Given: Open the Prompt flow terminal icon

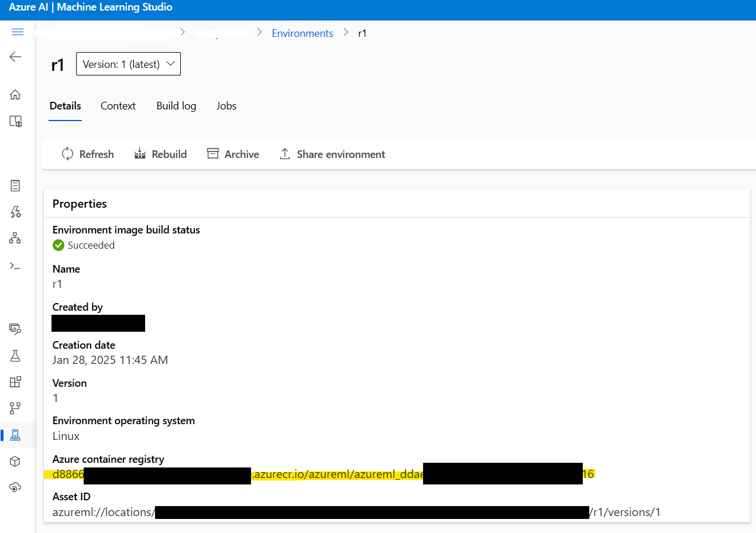Looking at the screenshot, I should (16, 266).
